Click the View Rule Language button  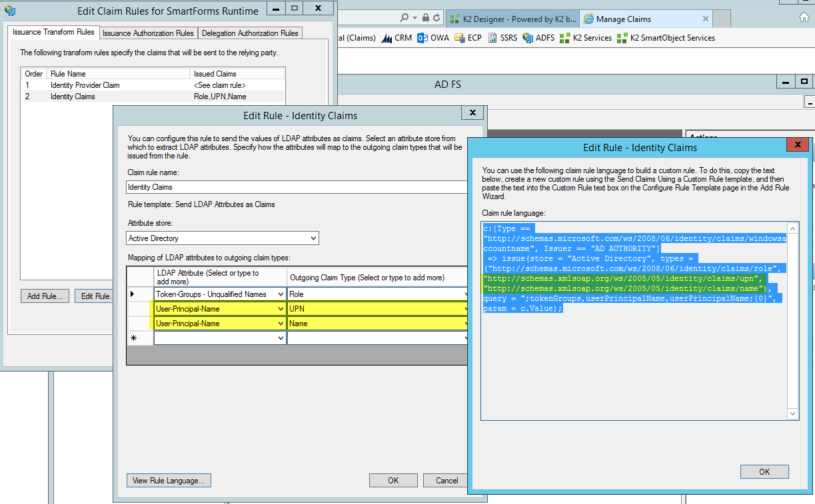pyautogui.click(x=169, y=480)
